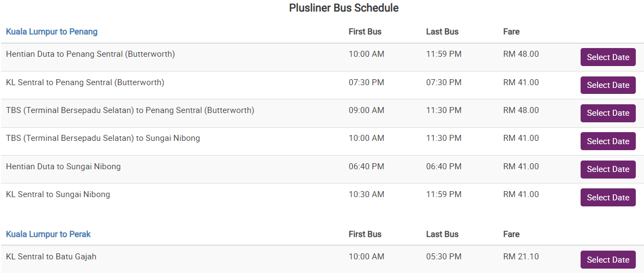Click the Hentian Duta to Penang Sentral route name
644x273 pixels.
[x=90, y=54]
